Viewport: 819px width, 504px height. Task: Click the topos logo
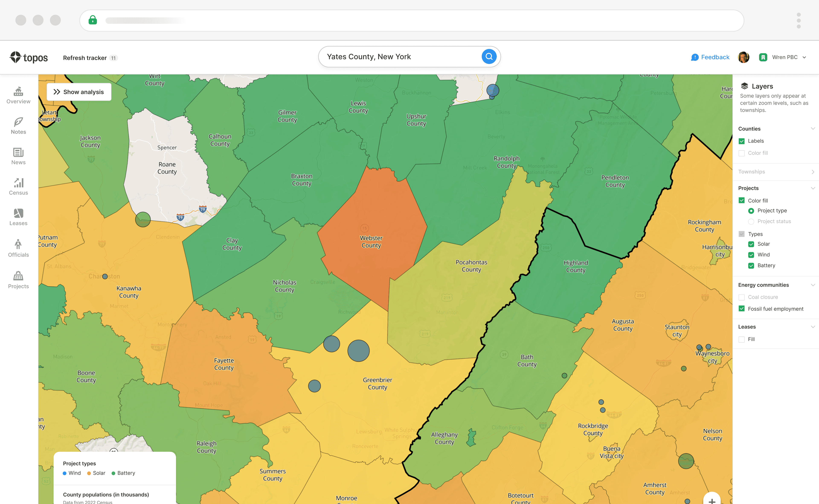(x=29, y=57)
